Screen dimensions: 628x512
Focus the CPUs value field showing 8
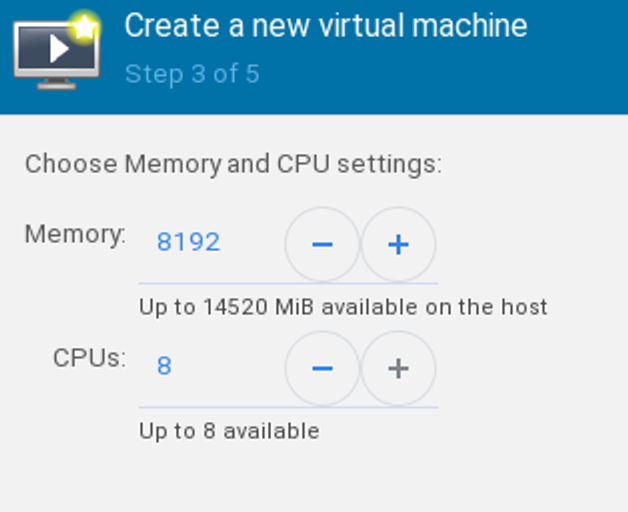pyautogui.click(x=211, y=368)
